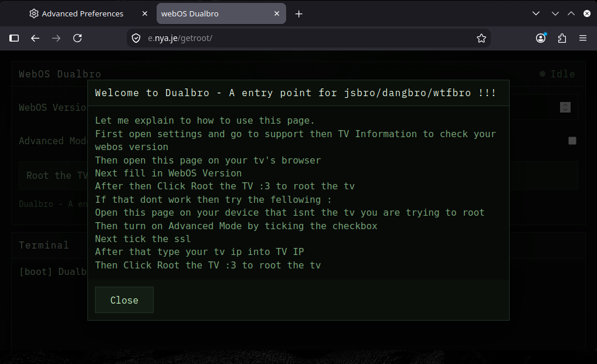Close the Dualbro welcome dialog

(124, 300)
